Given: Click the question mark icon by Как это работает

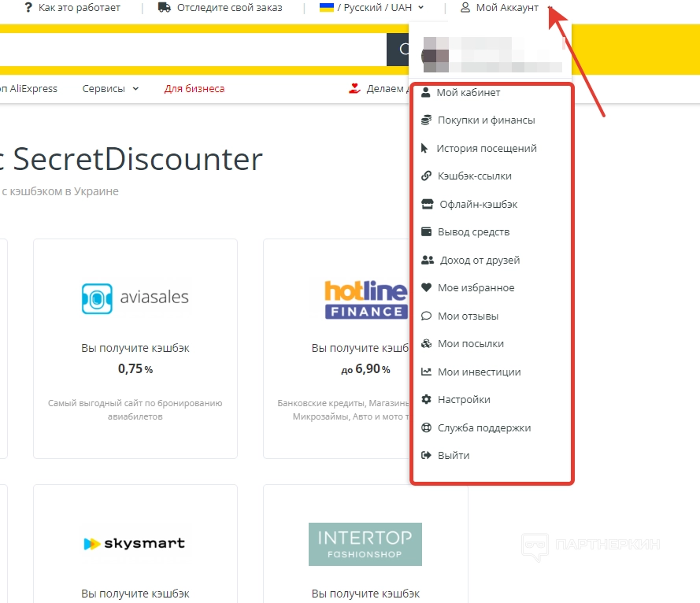Looking at the screenshot, I should (28, 8).
